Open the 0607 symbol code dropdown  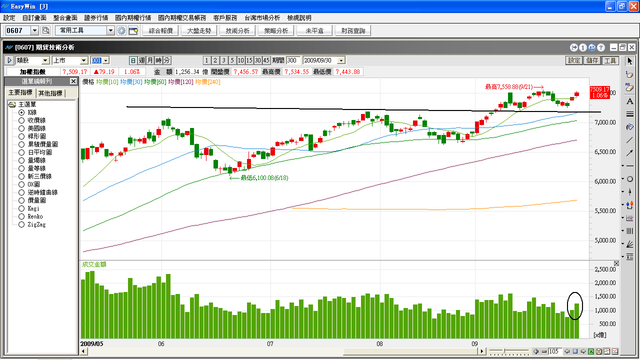tap(35, 31)
